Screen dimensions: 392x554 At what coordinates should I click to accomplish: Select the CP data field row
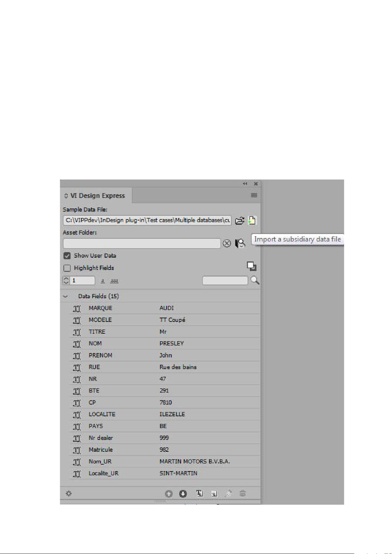(165, 403)
